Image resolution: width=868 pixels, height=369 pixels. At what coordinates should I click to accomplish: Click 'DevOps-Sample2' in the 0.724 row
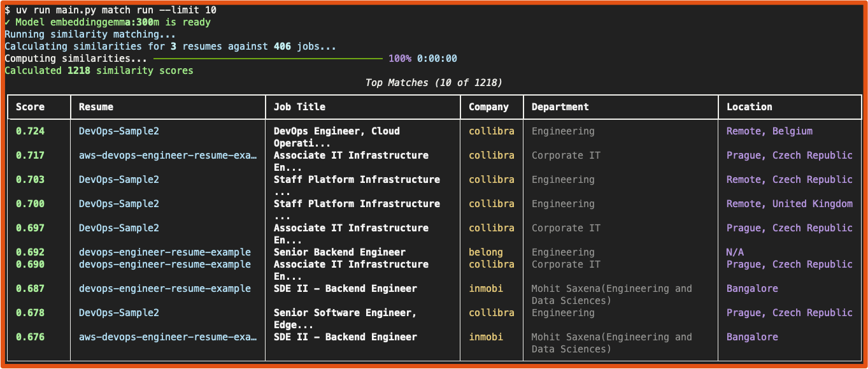(x=119, y=131)
